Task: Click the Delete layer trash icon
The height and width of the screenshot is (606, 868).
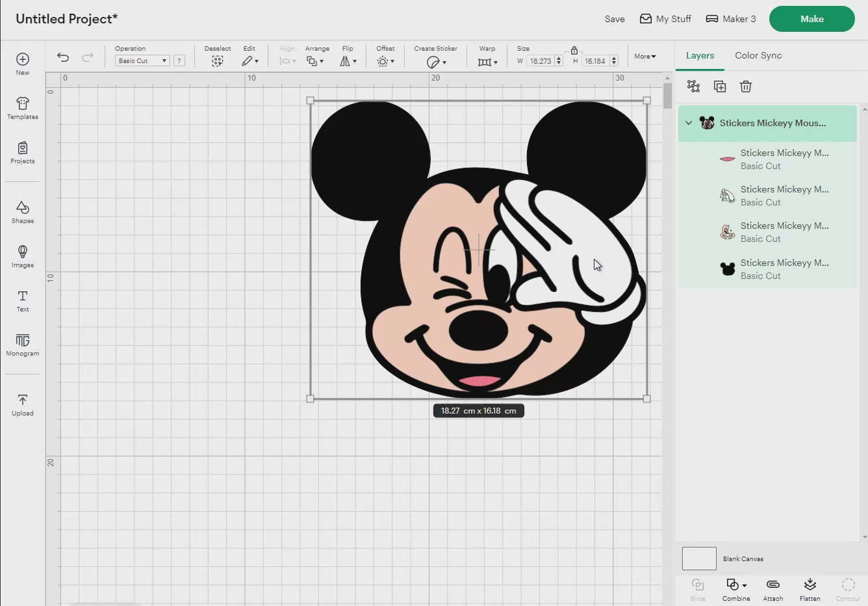Action: click(746, 86)
